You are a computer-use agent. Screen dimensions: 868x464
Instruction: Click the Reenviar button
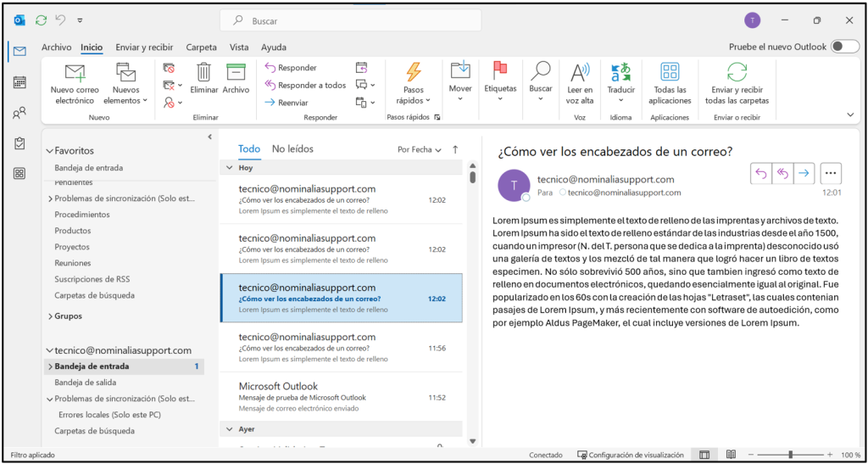click(x=286, y=103)
